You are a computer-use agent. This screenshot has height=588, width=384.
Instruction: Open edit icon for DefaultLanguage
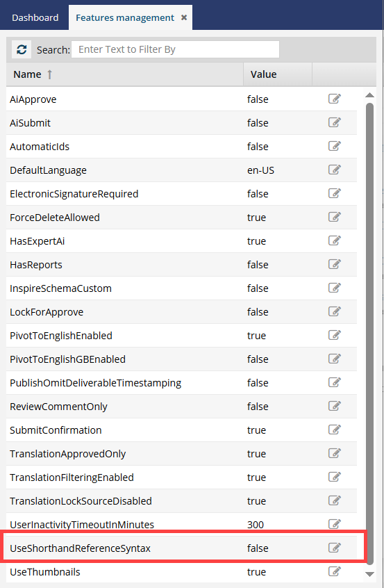(334, 170)
